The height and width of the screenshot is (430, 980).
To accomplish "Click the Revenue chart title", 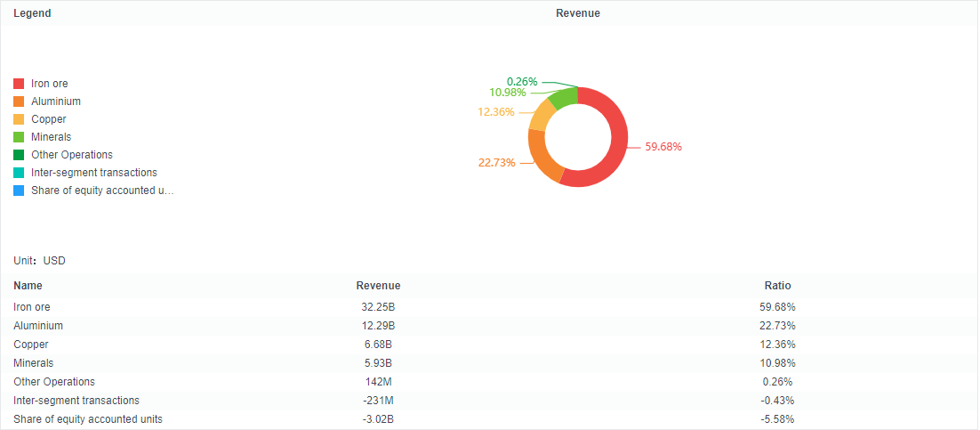I will click(578, 13).
